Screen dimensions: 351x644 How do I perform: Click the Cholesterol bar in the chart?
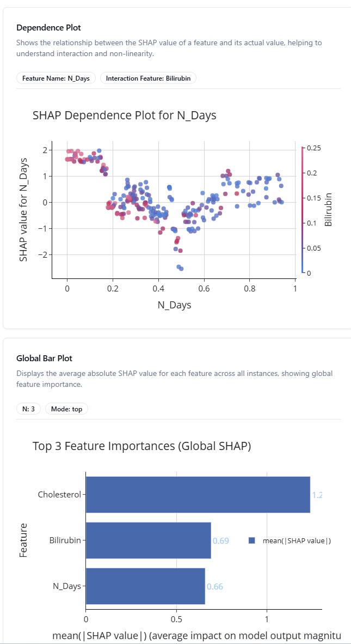pyautogui.click(x=198, y=495)
